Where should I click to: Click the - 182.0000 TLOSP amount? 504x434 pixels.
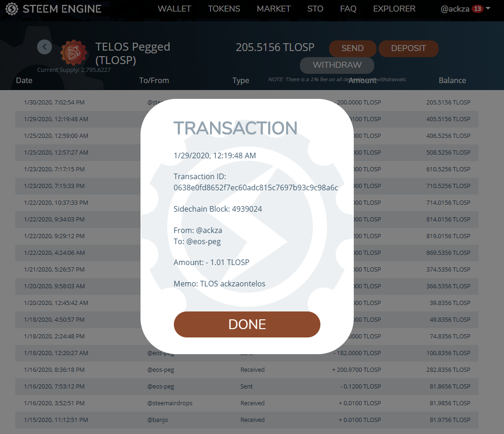click(357, 353)
